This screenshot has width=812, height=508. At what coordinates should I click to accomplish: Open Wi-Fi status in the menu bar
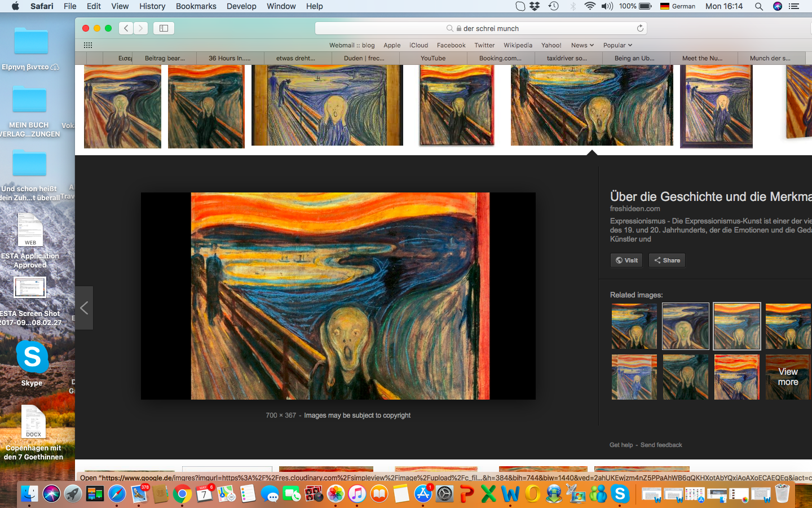coord(590,6)
